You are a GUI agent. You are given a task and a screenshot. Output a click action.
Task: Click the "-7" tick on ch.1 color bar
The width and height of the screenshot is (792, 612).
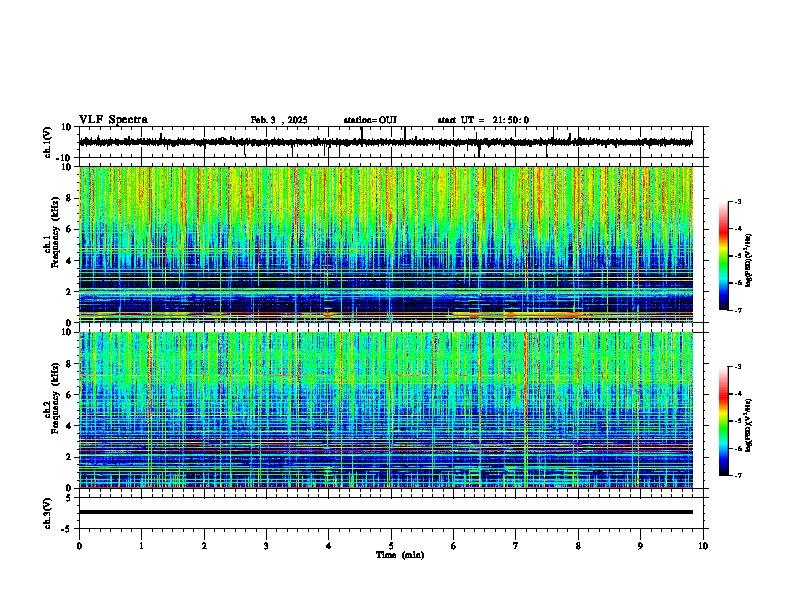737,310
